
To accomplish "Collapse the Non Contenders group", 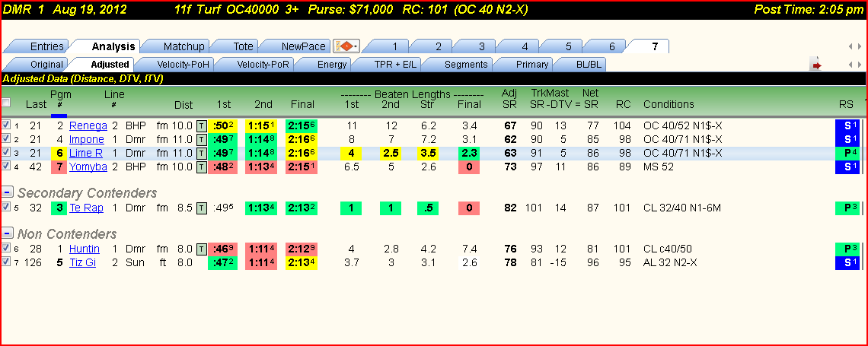I will point(7,233).
